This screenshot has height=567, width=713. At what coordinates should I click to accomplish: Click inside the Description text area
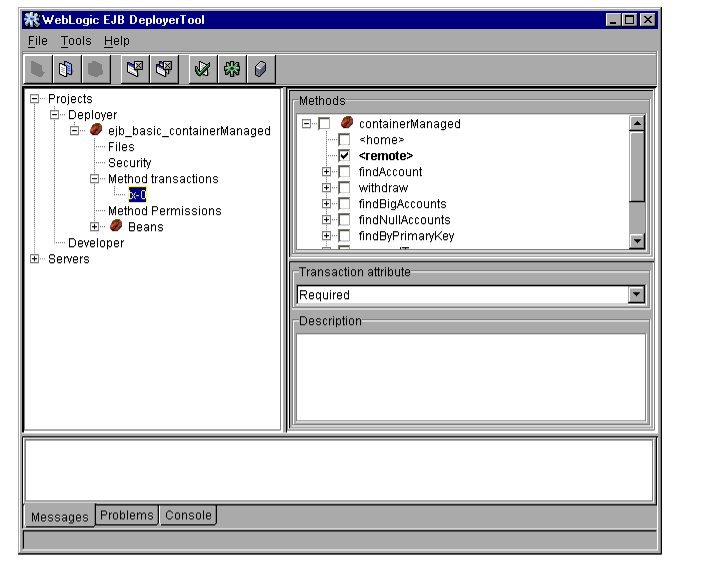click(x=471, y=377)
